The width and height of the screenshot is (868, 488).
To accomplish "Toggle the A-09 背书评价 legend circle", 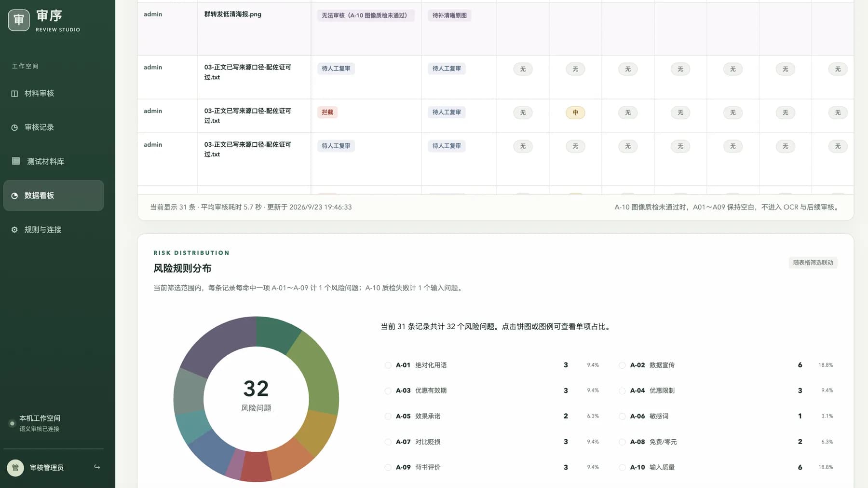I will 388,468.
